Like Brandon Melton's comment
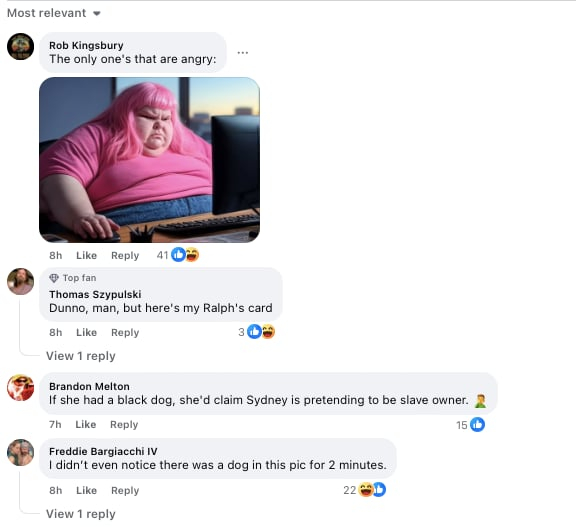 coord(86,424)
